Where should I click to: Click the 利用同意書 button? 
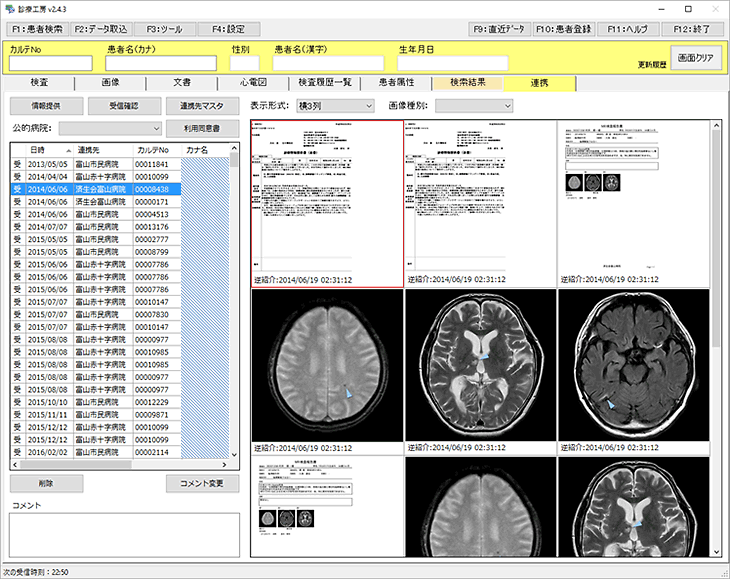click(x=203, y=128)
